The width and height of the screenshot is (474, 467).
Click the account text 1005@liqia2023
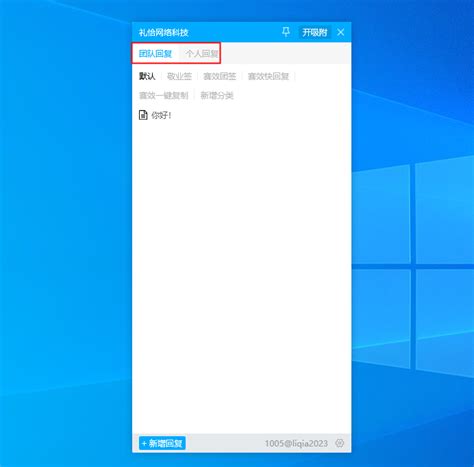pos(296,443)
